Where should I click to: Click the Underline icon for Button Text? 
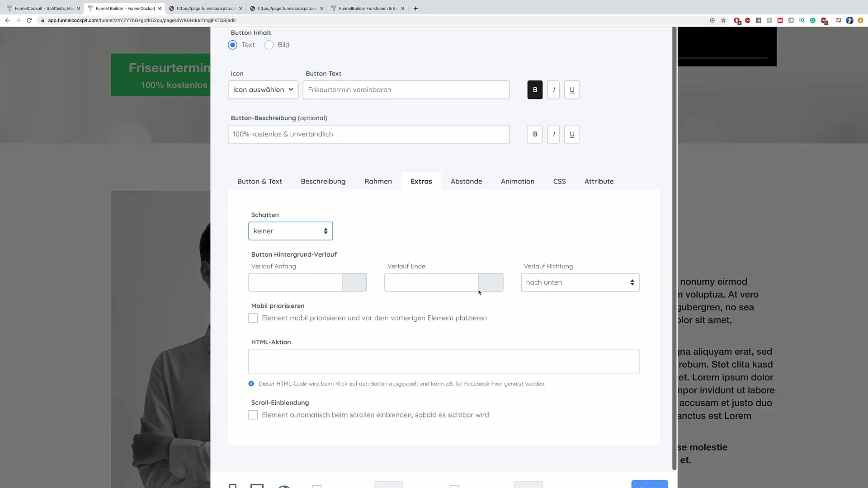click(572, 89)
